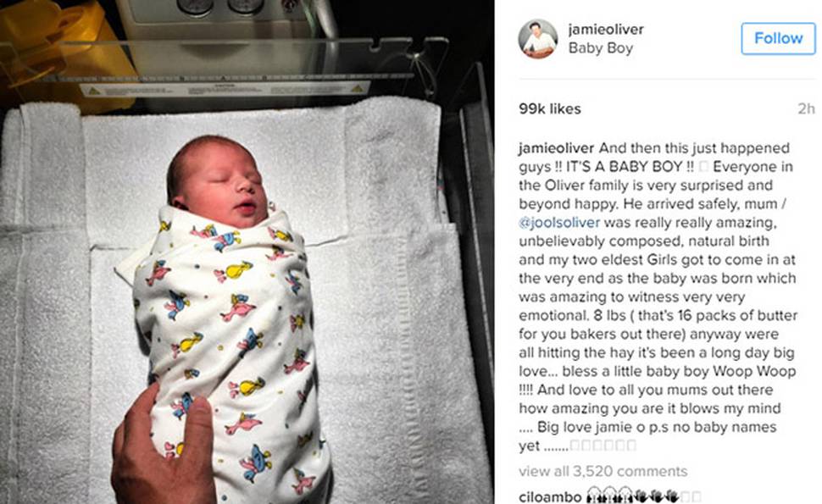Click jamieoliver username starting the caption
Screen dimensions: 822x504
pos(556,148)
